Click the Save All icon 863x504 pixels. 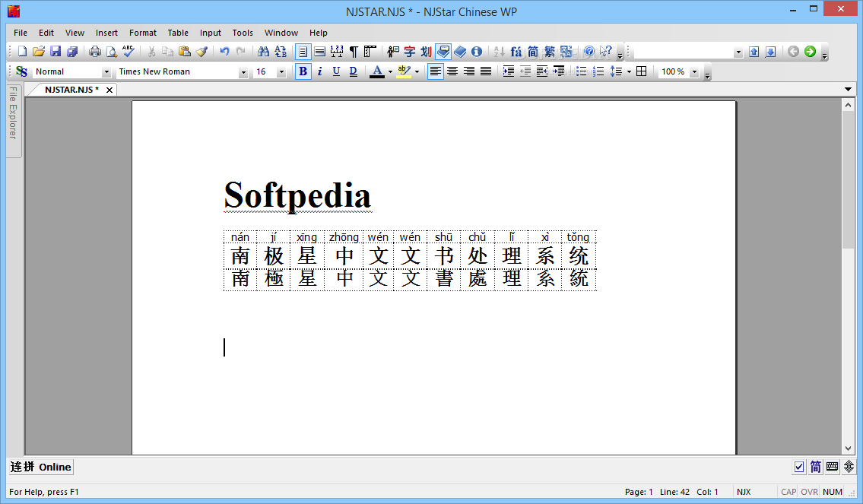(72, 52)
